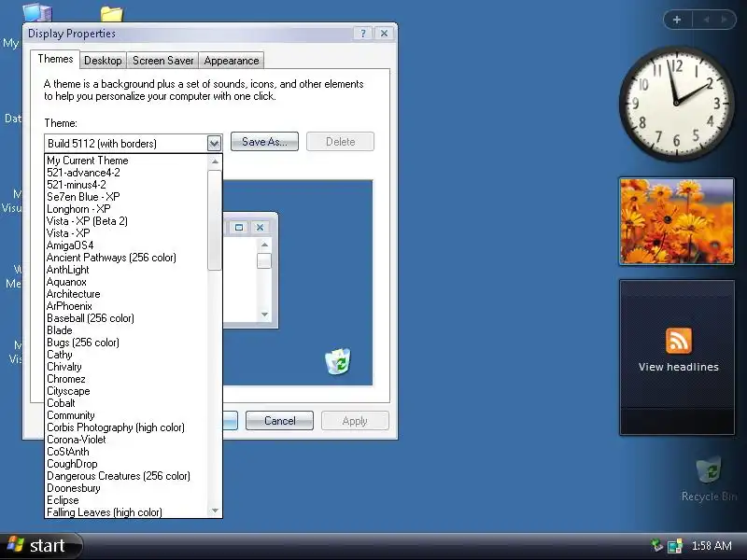This screenshot has height=560, width=747.
Task: Add a gadget with sidebar plus icon
Action: coord(677,20)
